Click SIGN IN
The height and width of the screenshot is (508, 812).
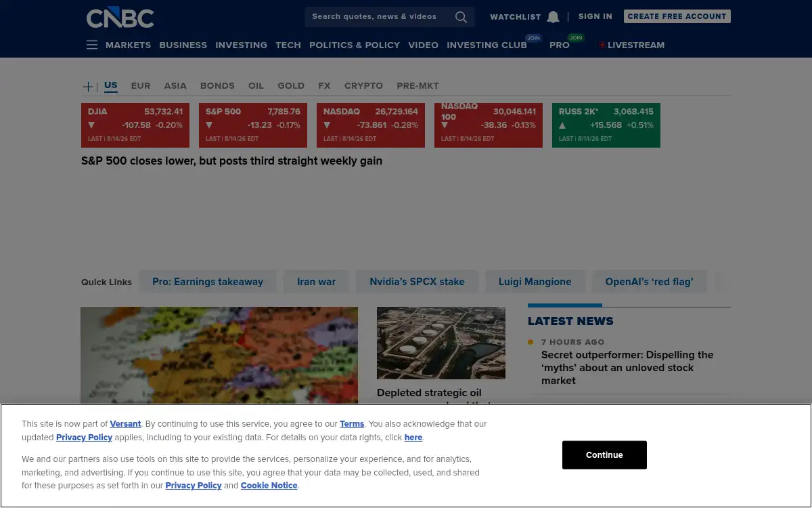click(595, 16)
